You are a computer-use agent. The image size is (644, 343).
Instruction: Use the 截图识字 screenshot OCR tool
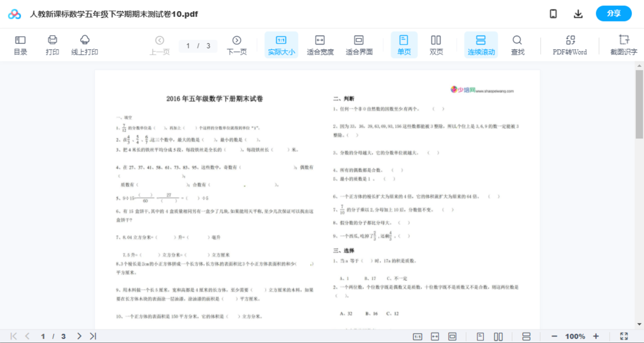click(x=623, y=45)
